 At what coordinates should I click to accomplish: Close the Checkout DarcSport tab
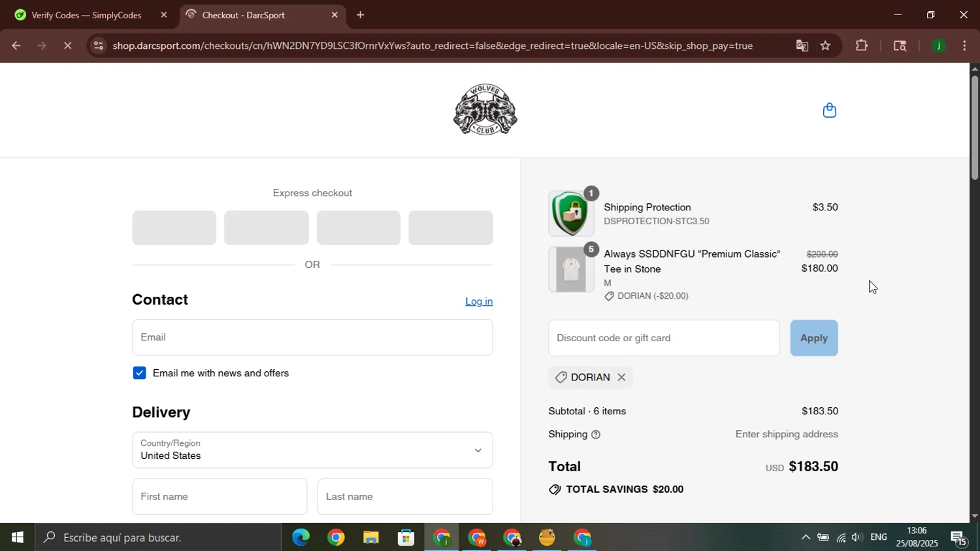click(x=335, y=15)
